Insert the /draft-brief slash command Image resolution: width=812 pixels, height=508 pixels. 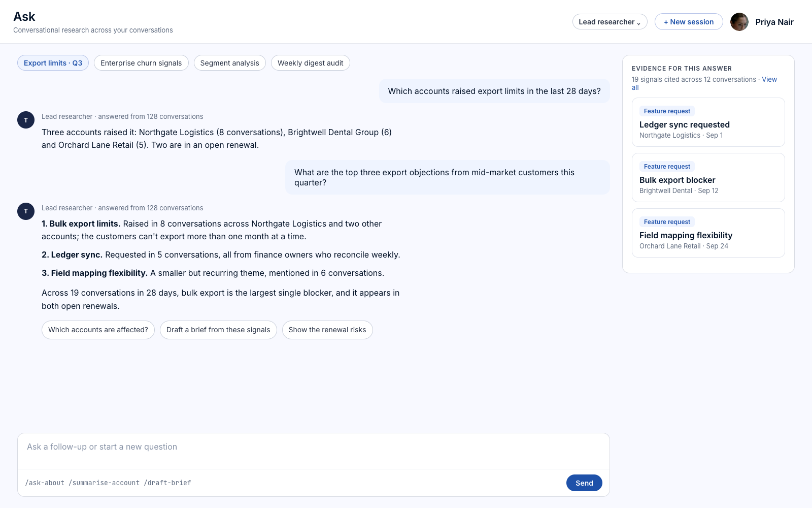click(x=167, y=483)
